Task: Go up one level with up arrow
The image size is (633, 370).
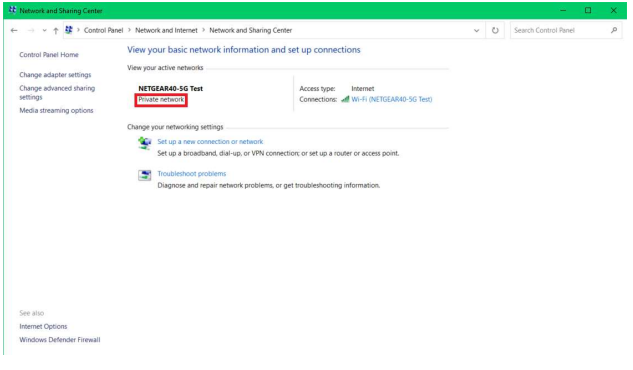Action: pyautogui.click(x=56, y=30)
